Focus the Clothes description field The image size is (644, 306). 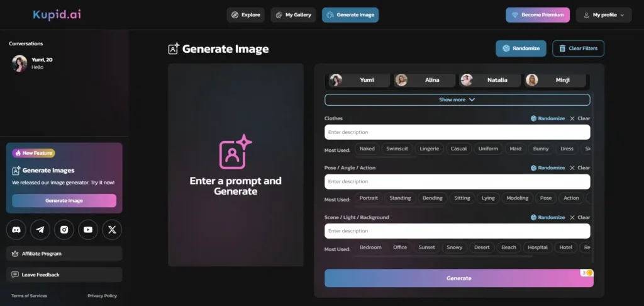(457, 132)
